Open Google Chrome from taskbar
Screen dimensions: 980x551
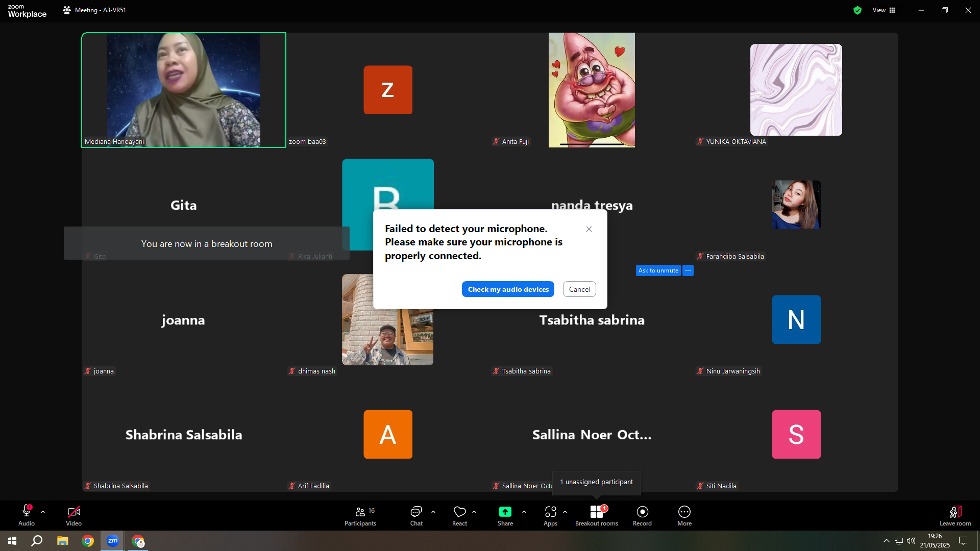pyautogui.click(x=88, y=541)
